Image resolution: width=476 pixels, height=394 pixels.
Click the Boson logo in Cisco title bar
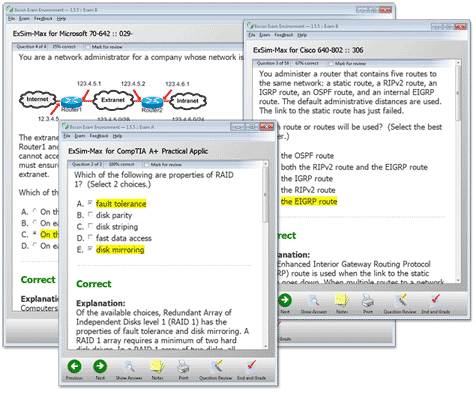[251, 26]
